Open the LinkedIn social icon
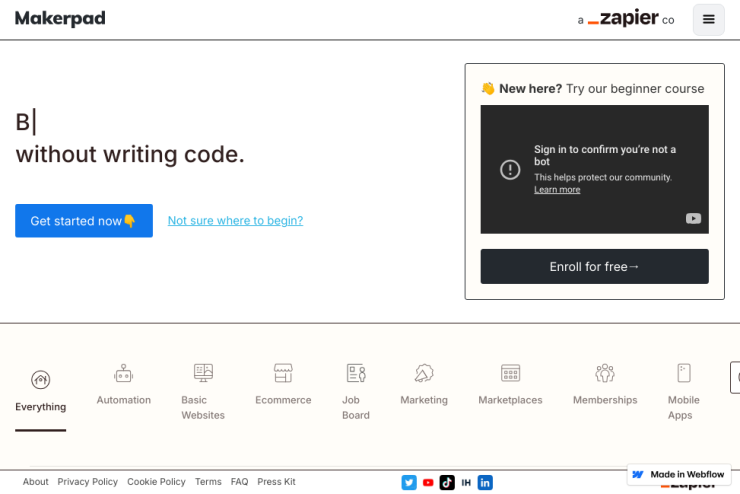The height and width of the screenshot is (494, 740). [x=485, y=482]
